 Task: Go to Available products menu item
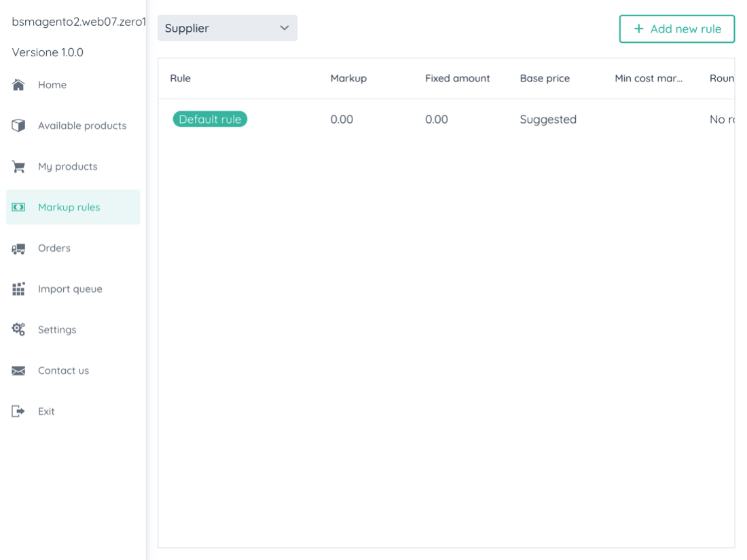[x=82, y=126]
